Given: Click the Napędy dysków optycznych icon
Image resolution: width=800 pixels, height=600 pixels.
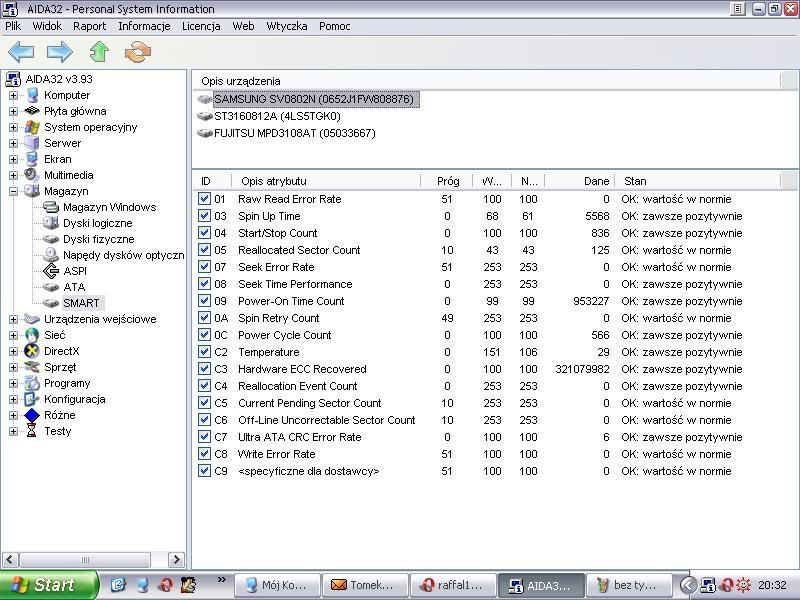Looking at the screenshot, I should coord(51,255).
